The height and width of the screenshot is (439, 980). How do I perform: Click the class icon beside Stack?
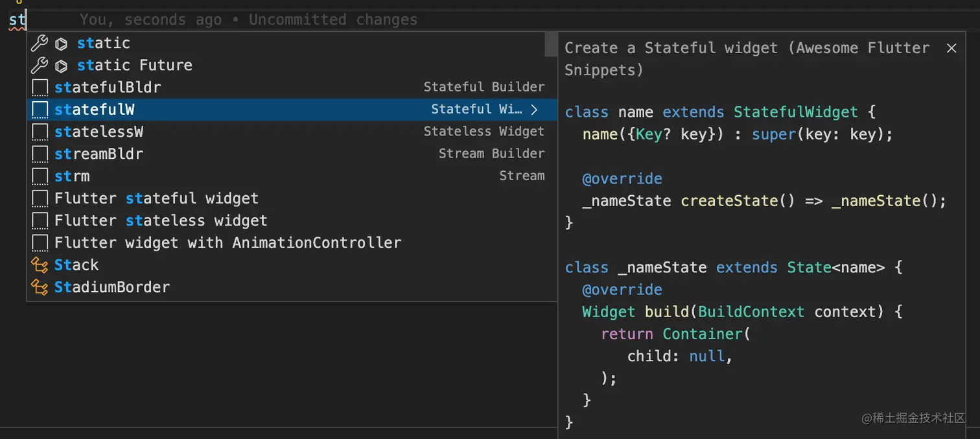click(x=40, y=265)
